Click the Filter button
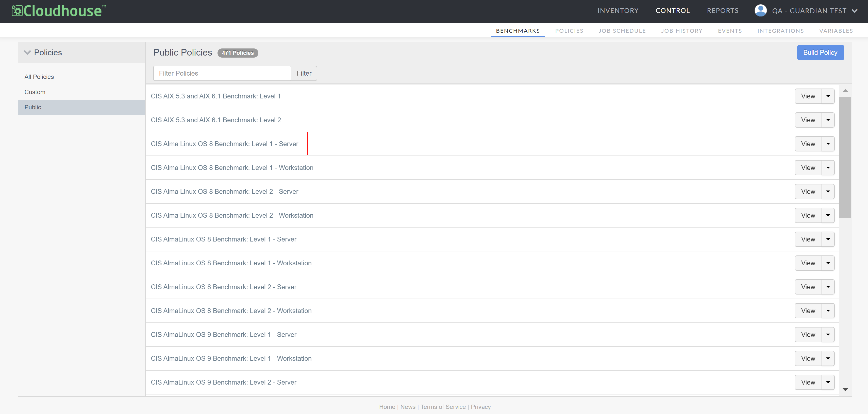Screen dimensions: 868x414 click(304, 73)
